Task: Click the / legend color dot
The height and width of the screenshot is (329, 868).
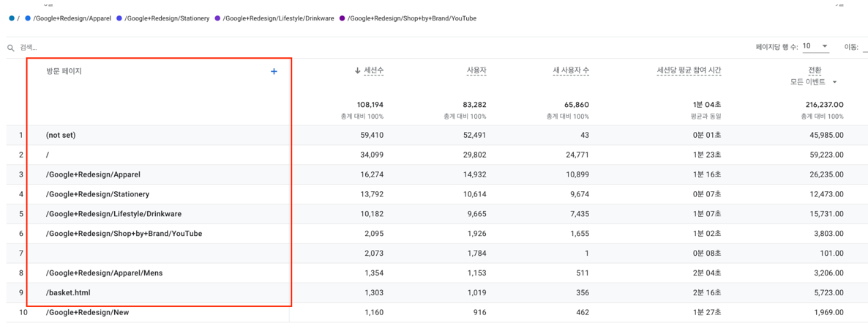Action: (x=12, y=18)
